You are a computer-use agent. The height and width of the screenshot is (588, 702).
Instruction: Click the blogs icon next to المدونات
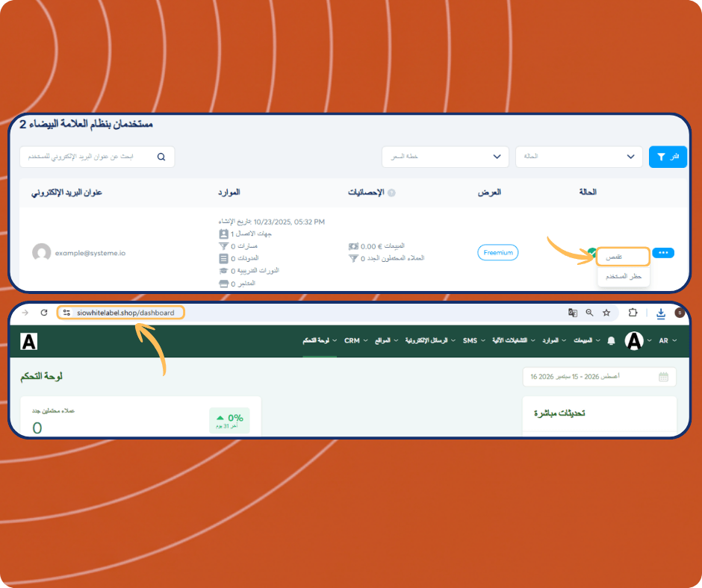pyautogui.click(x=223, y=258)
